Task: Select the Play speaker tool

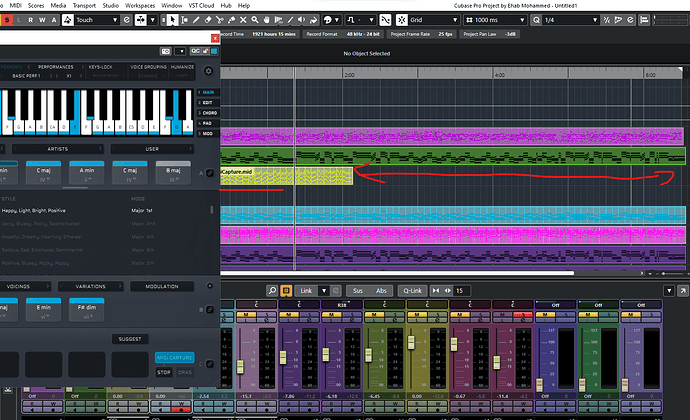Action: [x=302, y=20]
